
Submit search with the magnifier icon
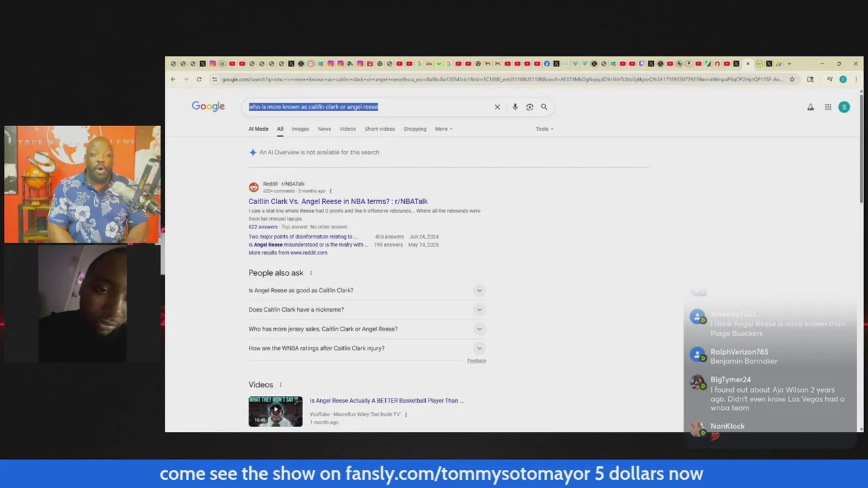(544, 107)
